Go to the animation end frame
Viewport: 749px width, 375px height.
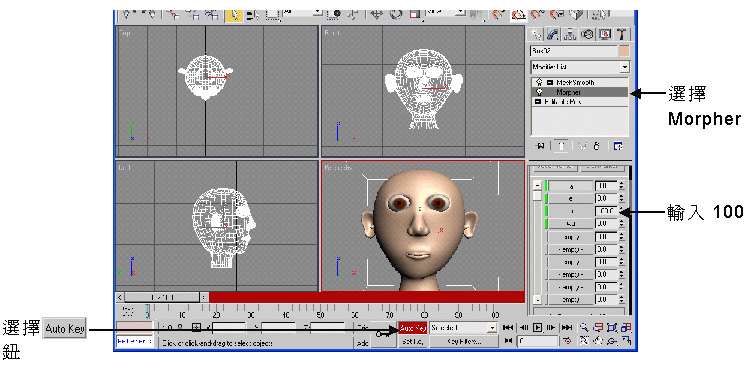(567, 328)
